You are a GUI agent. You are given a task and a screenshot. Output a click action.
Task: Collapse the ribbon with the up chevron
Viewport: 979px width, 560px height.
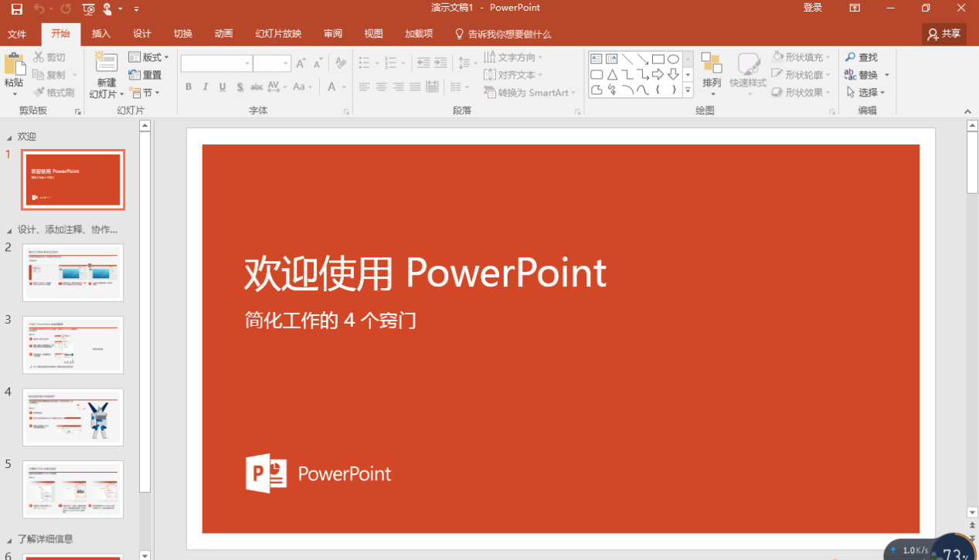click(969, 112)
